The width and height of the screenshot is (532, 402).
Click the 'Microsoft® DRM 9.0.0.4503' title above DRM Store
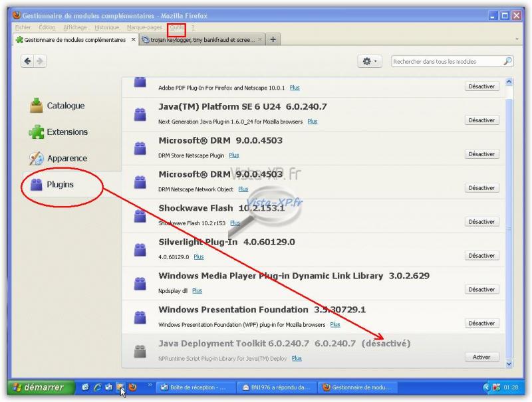click(221, 140)
